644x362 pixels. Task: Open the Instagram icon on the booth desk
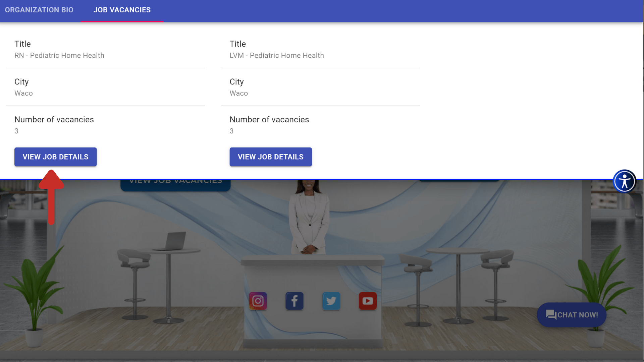pyautogui.click(x=258, y=301)
